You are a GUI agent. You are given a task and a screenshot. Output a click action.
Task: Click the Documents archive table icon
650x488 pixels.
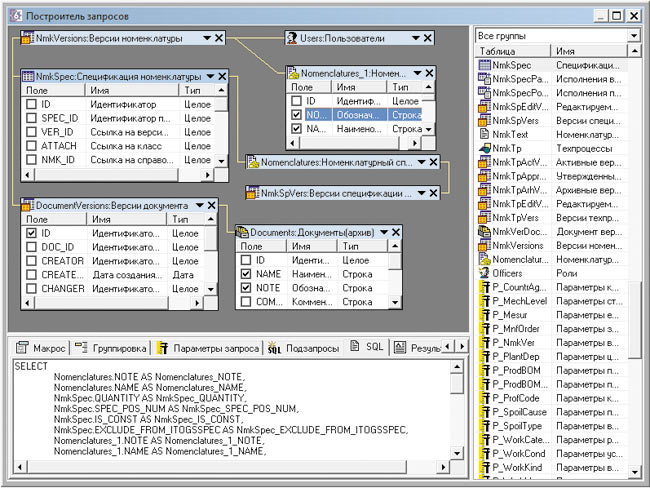[243, 231]
